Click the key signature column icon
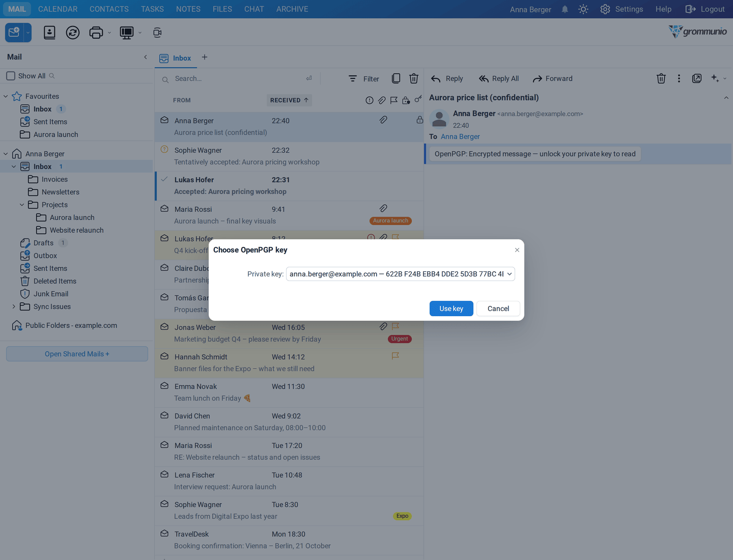 tap(418, 99)
